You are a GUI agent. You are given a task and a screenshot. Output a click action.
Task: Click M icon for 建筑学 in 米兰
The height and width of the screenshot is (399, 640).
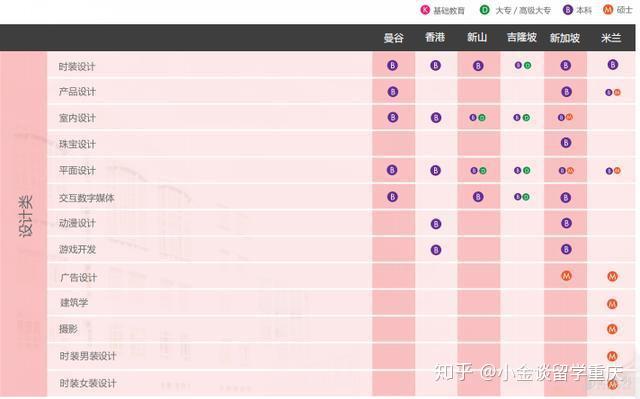point(612,304)
